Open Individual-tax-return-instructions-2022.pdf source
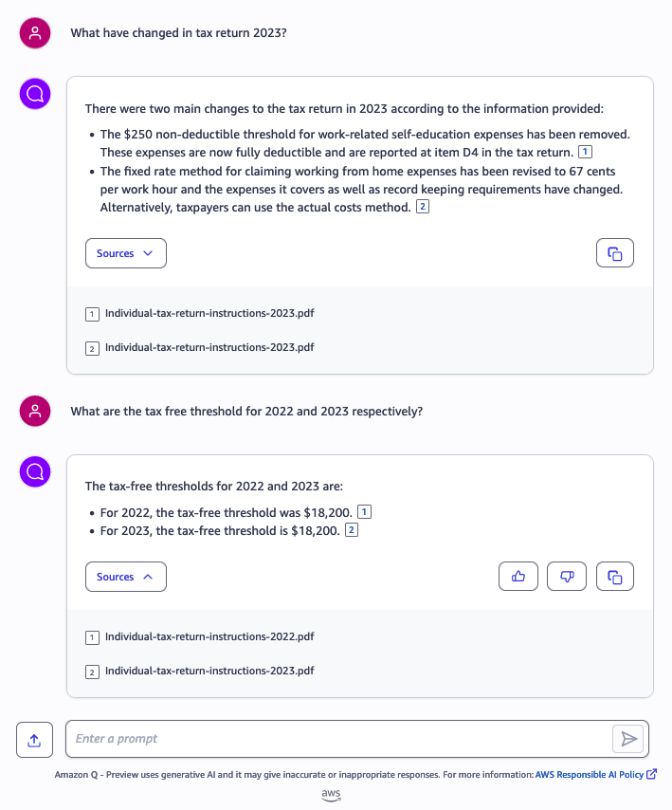Image resolution: width=672 pixels, height=810 pixels. click(209, 636)
